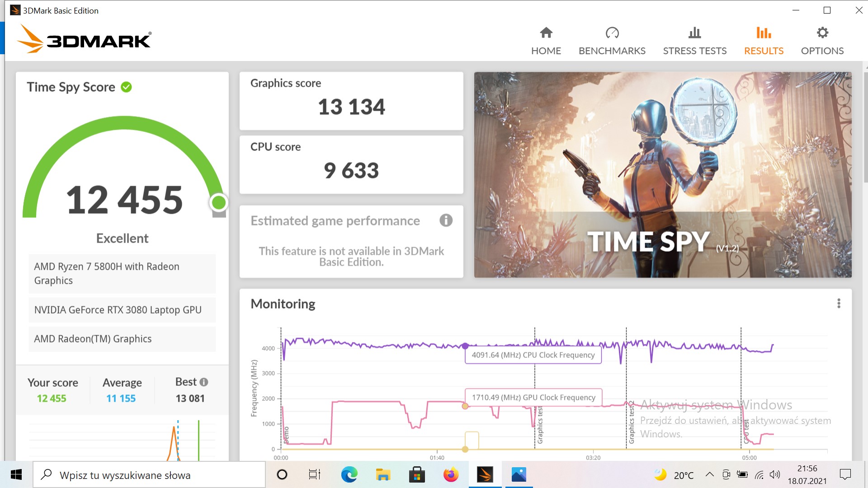Open the HOME tab

[x=546, y=41]
